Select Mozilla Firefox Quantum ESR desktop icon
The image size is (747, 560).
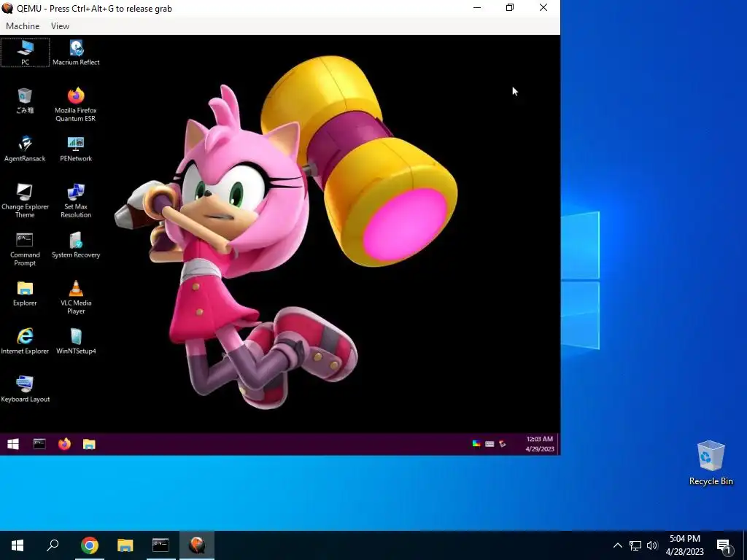click(76, 105)
